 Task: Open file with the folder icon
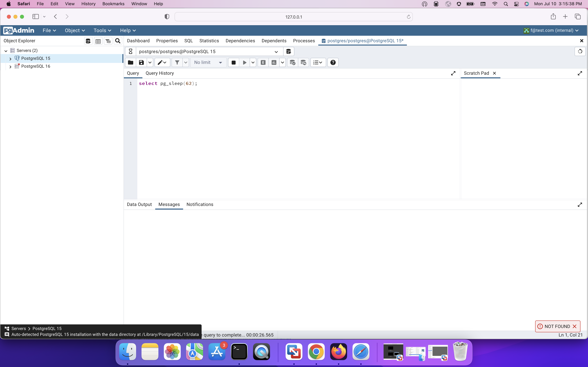(130, 62)
